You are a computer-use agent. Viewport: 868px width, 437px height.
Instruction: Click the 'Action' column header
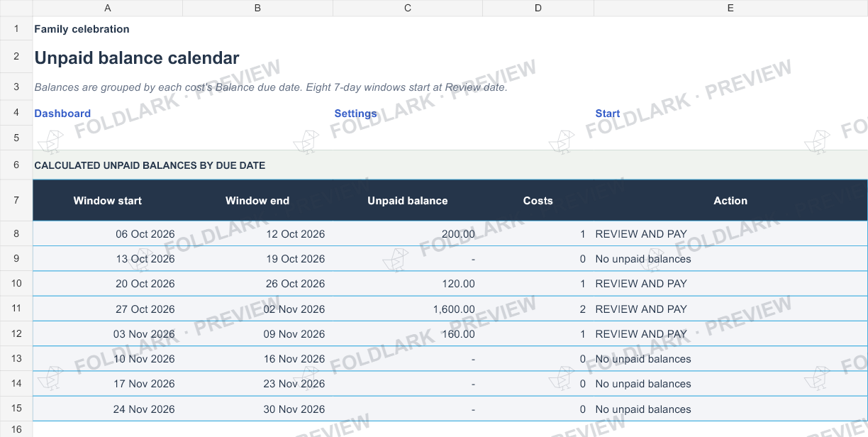[x=730, y=201]
